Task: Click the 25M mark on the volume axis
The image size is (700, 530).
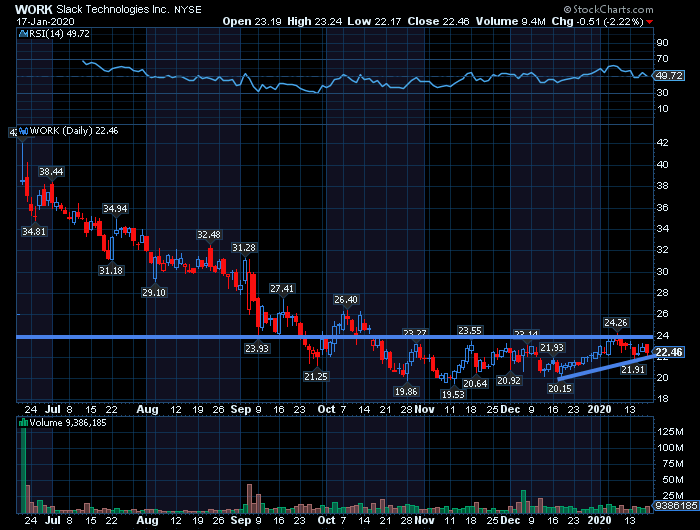Action: pyautogui.click(x=673, y=496)
